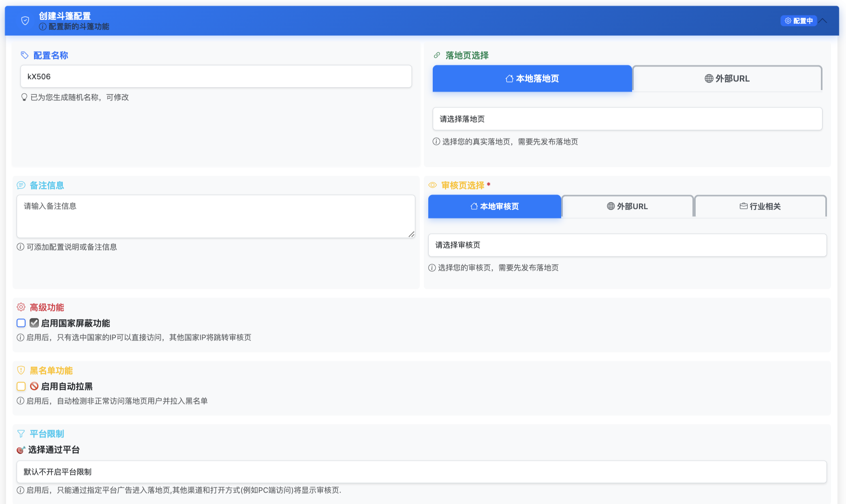The image size is (846, 504).
Task: Click the tag icon beside 配置名称
Action: [x=25, y=55]
